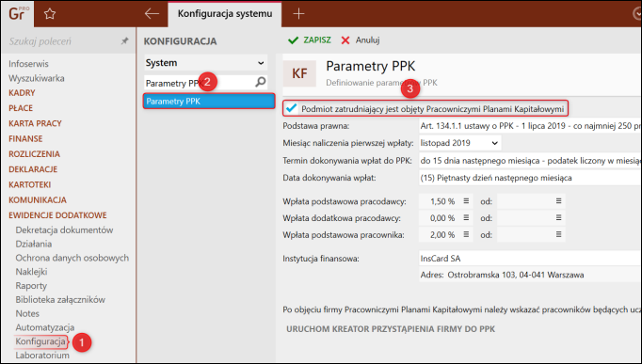Open Laboratorium sidebar item
This screenshot has width=642, height=364.
tap(42, 355)
